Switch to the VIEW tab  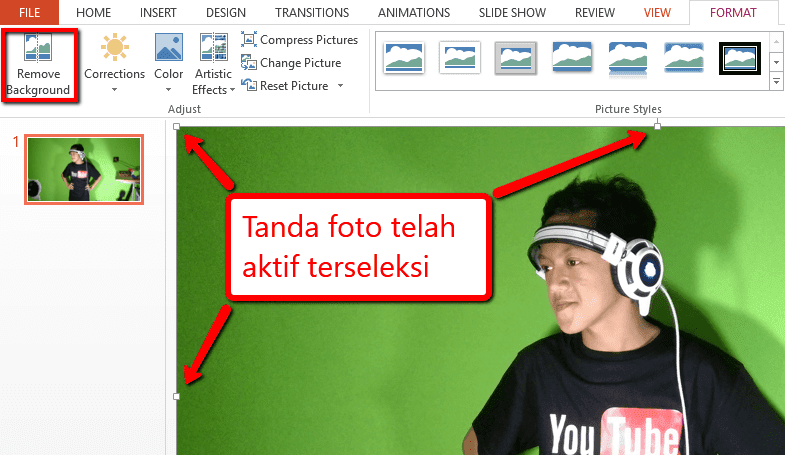tap(657, 13)
